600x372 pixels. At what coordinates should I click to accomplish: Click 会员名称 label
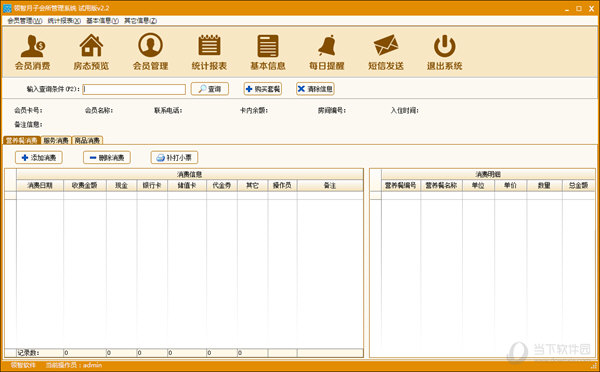pos(99,111)
